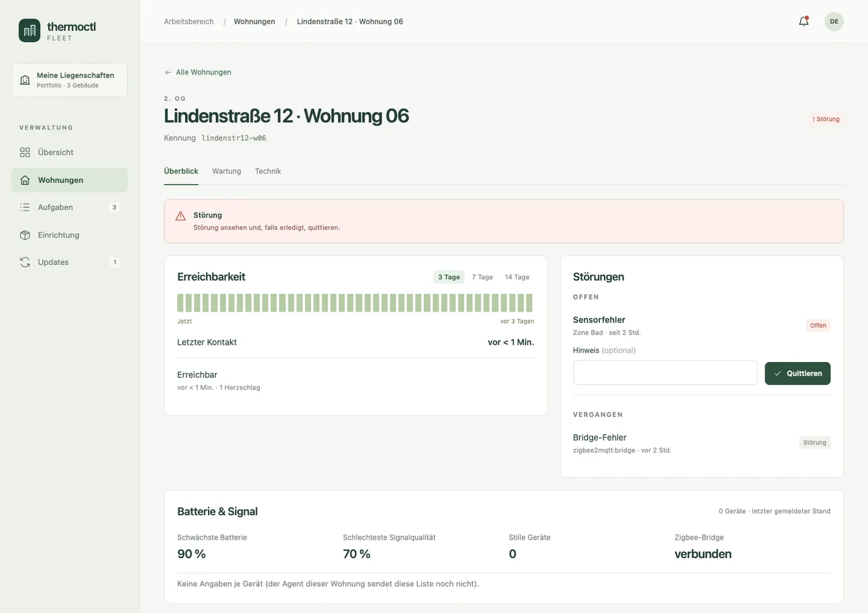Click the Schlechteste Signalqualität 70 % value
Screen dimensions: 868x613
(357, 554)
